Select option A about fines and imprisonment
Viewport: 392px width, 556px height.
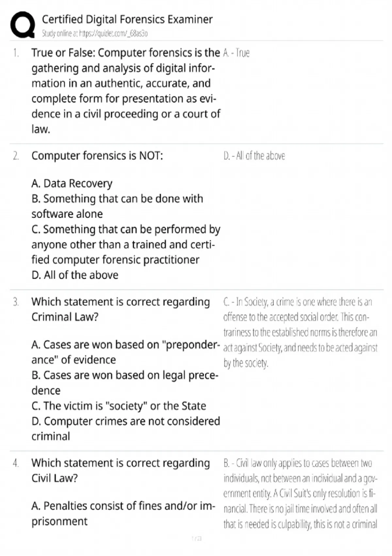tap(123, 513)
